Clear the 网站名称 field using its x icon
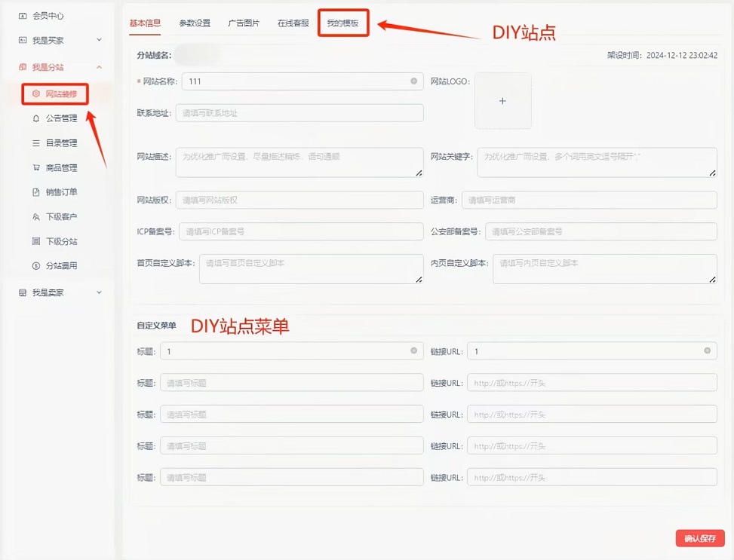The image size is (734, 560). [413, 81]
